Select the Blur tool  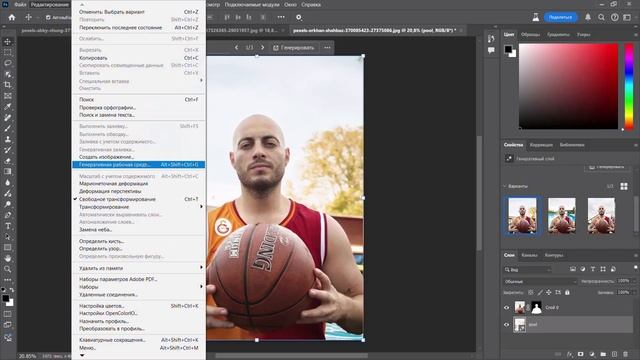coord(8,182)
